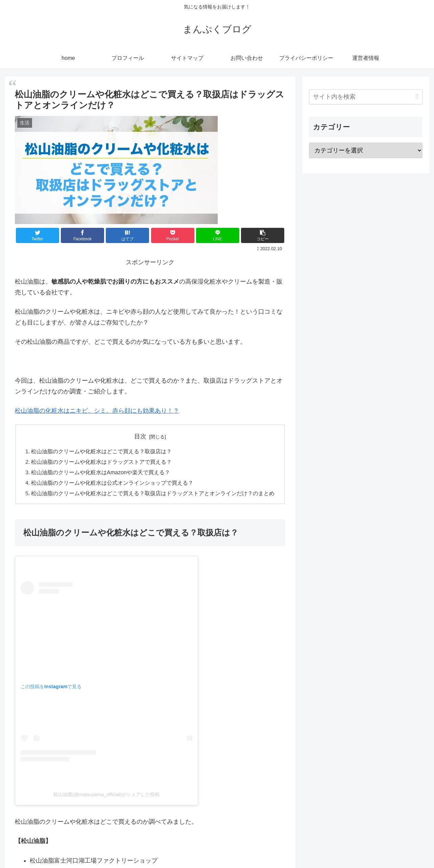Go to the home menu item

(68, 58)
